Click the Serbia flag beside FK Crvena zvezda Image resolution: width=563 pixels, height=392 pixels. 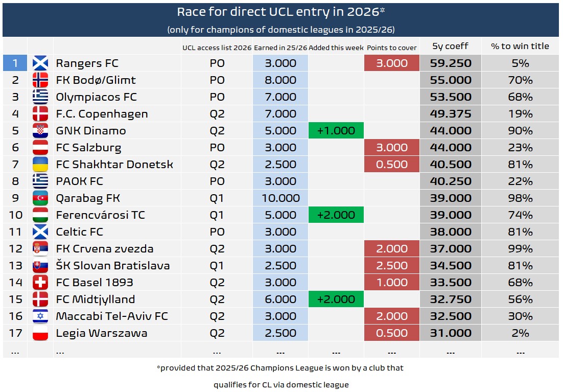(x=40, y=249)
